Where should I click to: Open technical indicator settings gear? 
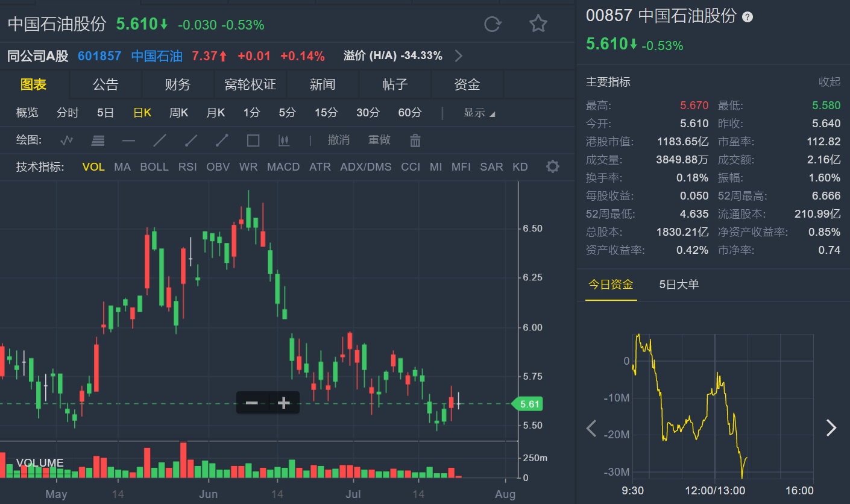(x=552, y=167)
